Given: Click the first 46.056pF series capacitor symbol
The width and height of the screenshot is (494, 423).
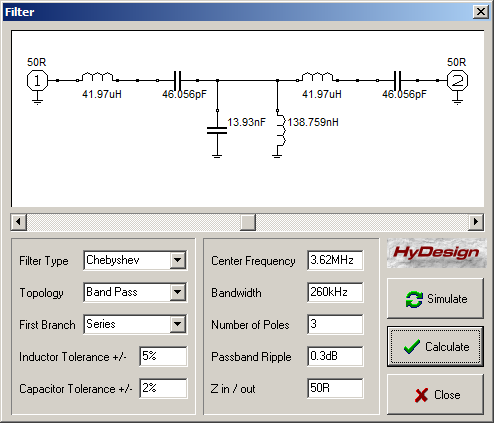Looking at the screenshot, I should coord(177,80).
